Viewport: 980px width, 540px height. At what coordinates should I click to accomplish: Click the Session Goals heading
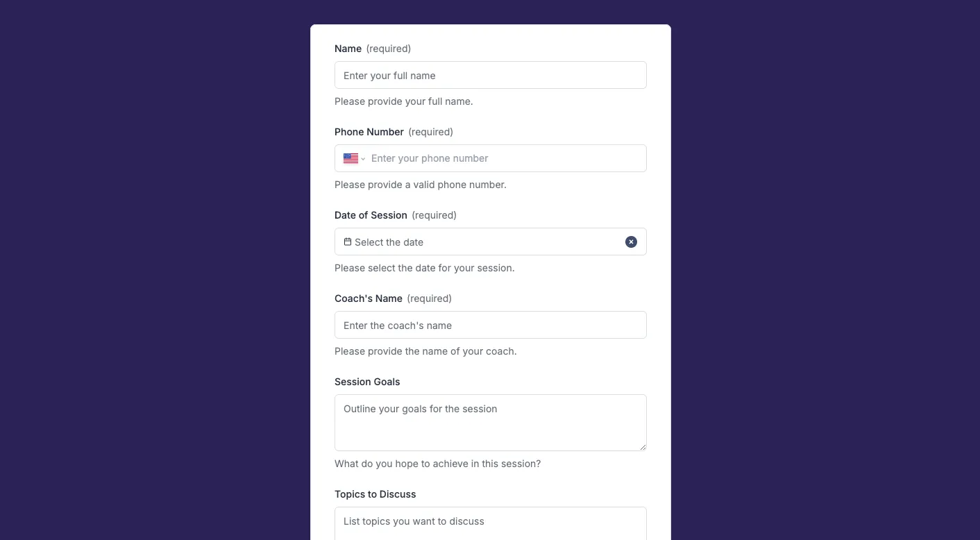coord(367,382)
